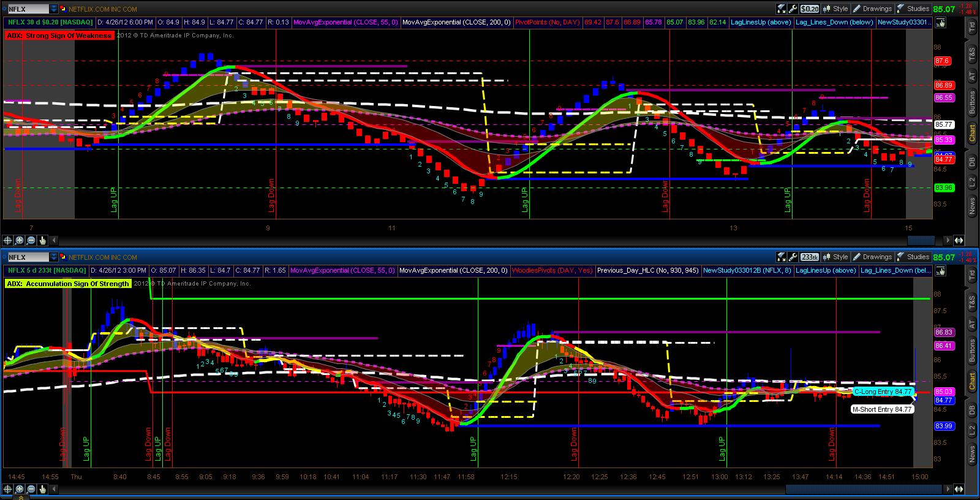This screenshot has width=980, height=500.
Task: Click PivotPoints (No, DAY) study label
Action: point(546,22)
